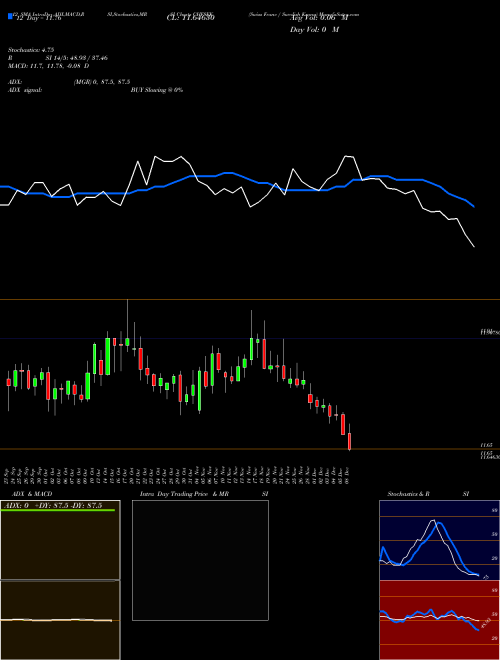Click the 'MACD: 11.7, 11.78, -0.08 D' line
This screenshot has height=660, width=500.
(48, 66)
